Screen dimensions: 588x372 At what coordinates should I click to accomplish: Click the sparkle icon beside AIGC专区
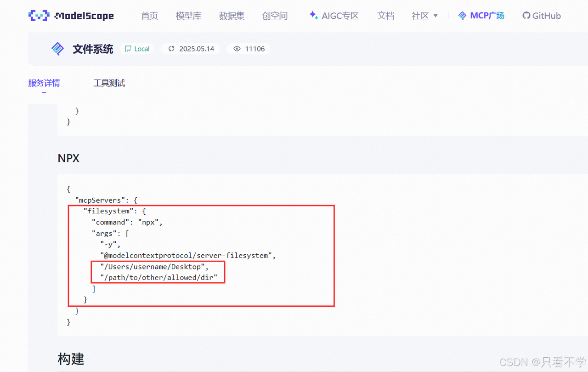coord(314,15)
